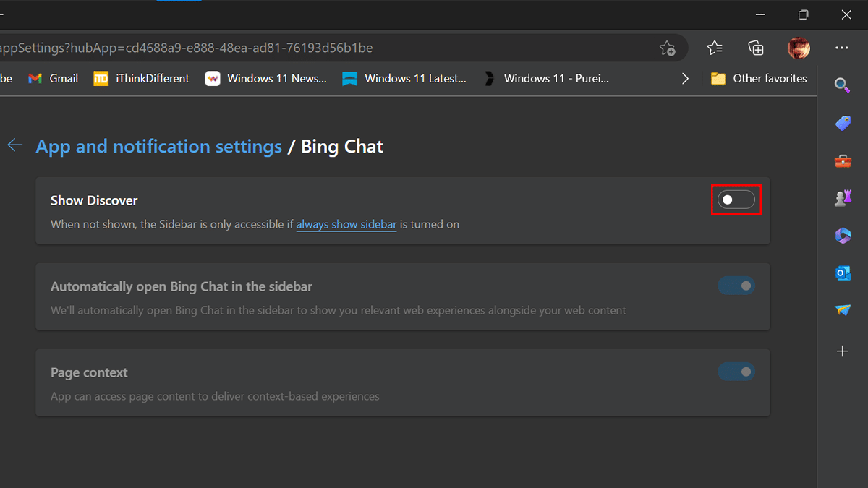
Task: Go to App and notification settings breadcrumb
Action: point(158,147)
